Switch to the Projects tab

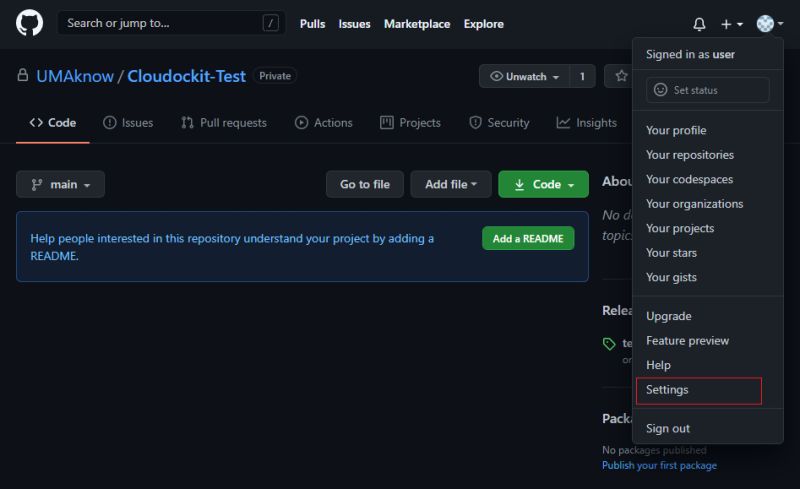click(x=410, y=123)
